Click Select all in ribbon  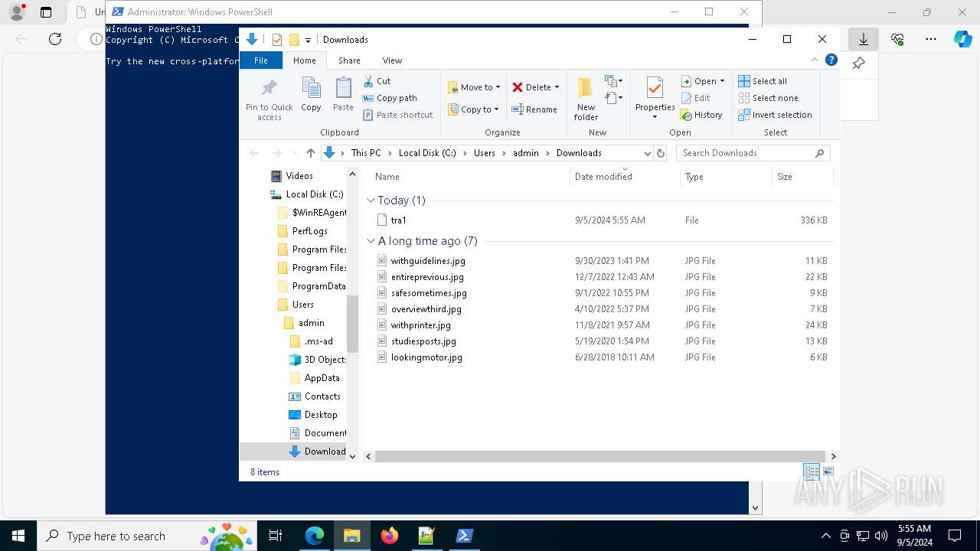click(x=763, y=81)
